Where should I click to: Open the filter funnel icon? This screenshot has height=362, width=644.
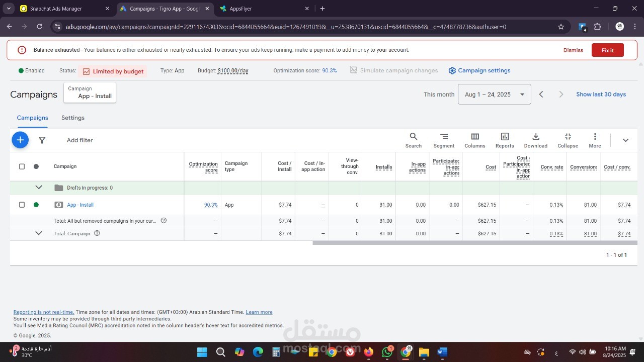pyautogui.click(x=42, y=140)
